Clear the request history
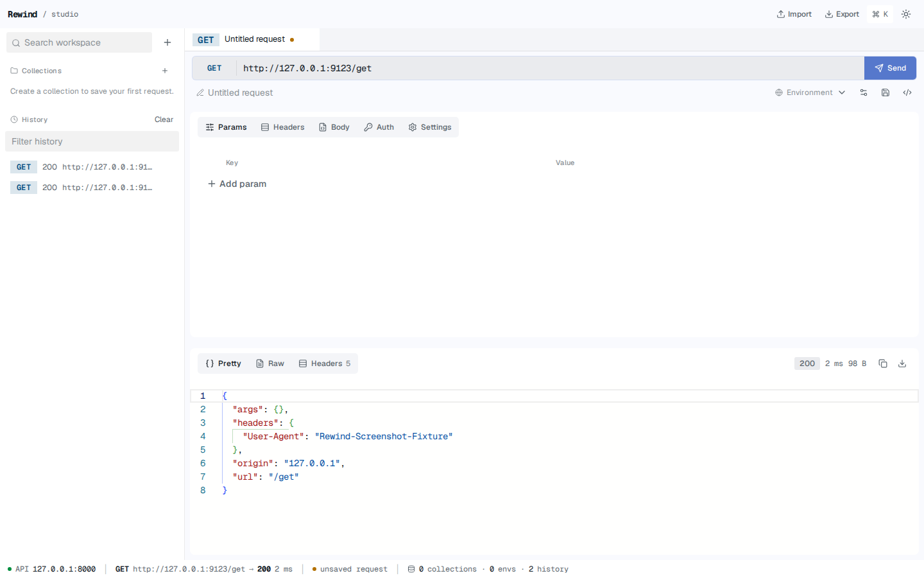This screenshot has height=578, width=924. [164, 119]
